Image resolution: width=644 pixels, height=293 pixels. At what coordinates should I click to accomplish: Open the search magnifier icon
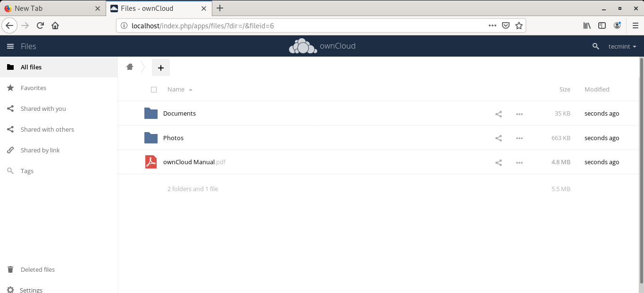click(x=596, y=46)
